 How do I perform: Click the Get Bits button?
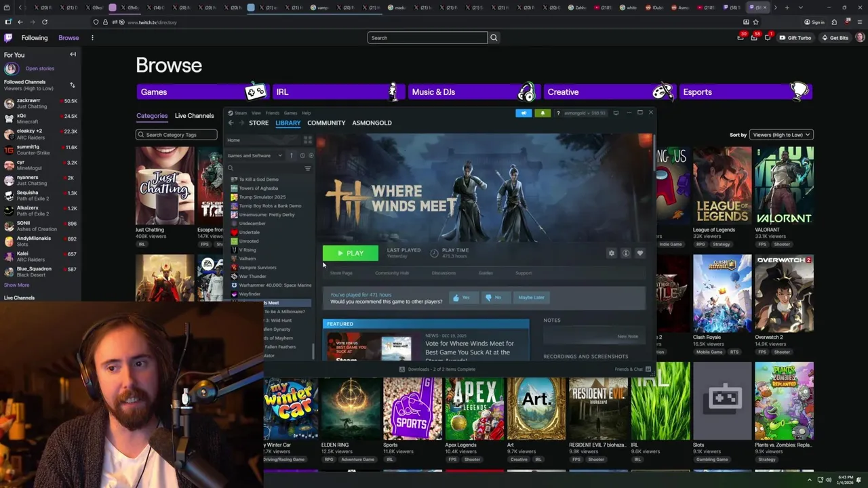835,38
